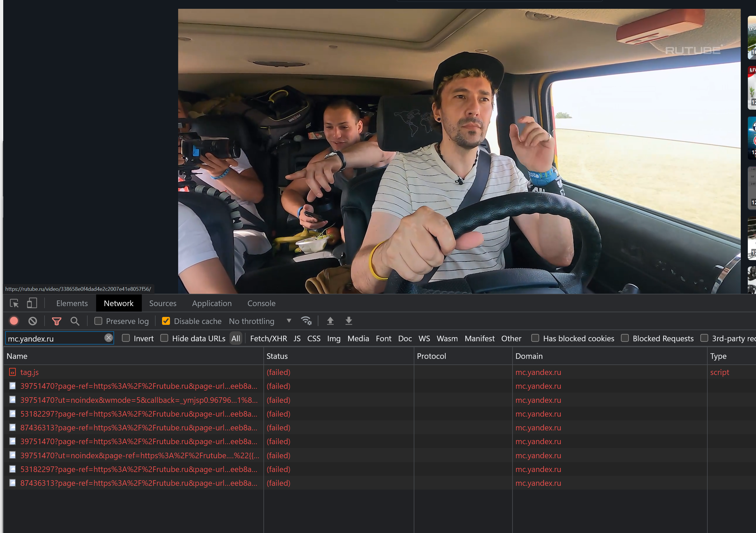Stop recording the network log
The height and width of the screenshot is (533, 756).
tap(13, 321)
